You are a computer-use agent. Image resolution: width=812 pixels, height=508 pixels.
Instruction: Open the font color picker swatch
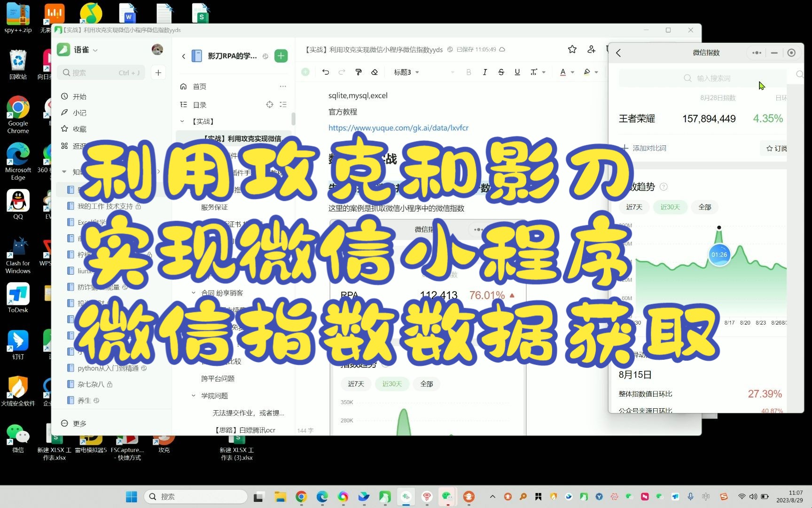click(563, 72)
